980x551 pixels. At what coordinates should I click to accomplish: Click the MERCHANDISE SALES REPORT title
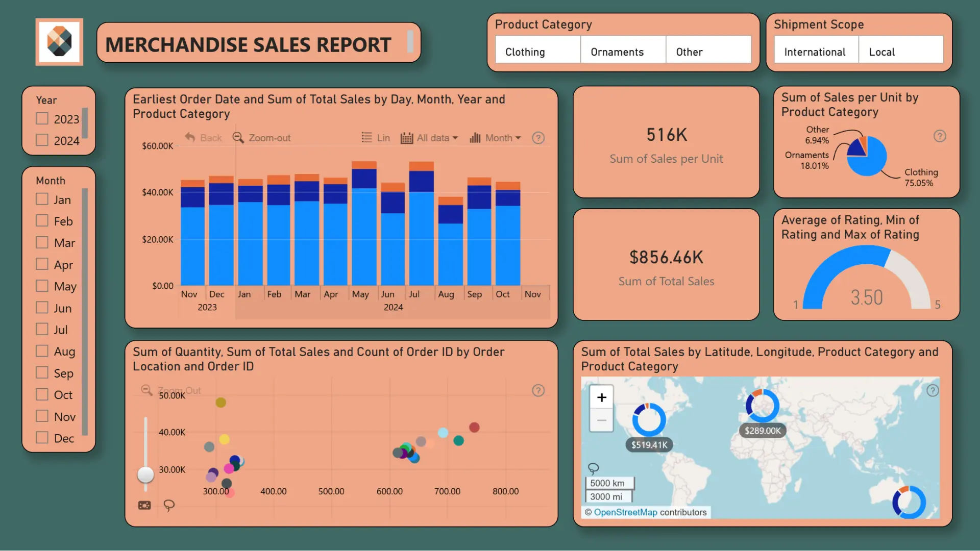248,45
